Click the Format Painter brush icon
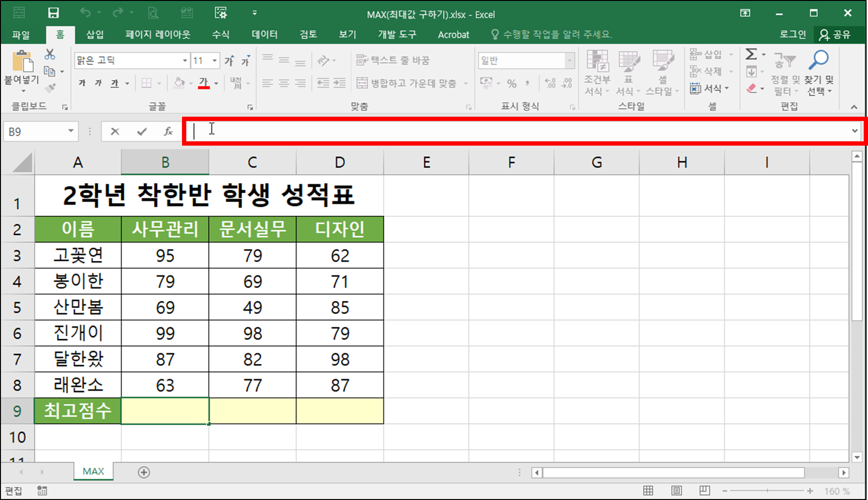The image size is (868, 500). click(49, 87)
